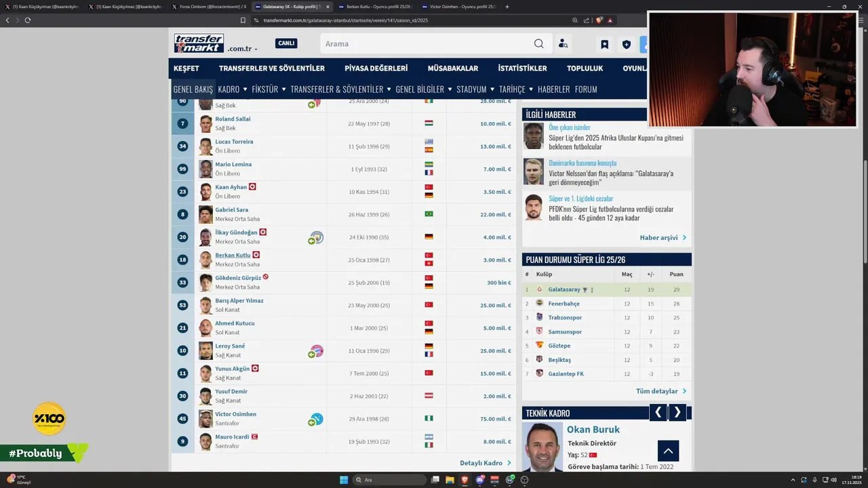Open OBS Studio from the taskbar
Image resolution: width=868 pixels, height=488 pixels.
coord(524,480)
